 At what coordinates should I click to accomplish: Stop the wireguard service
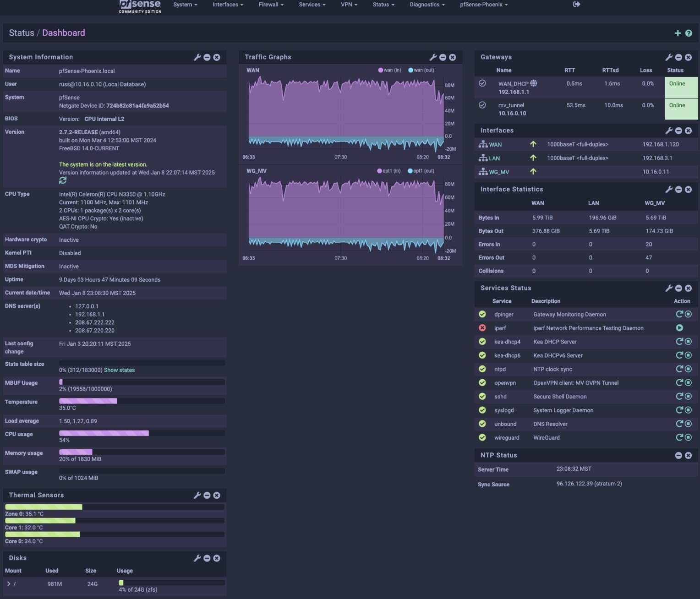688,437
